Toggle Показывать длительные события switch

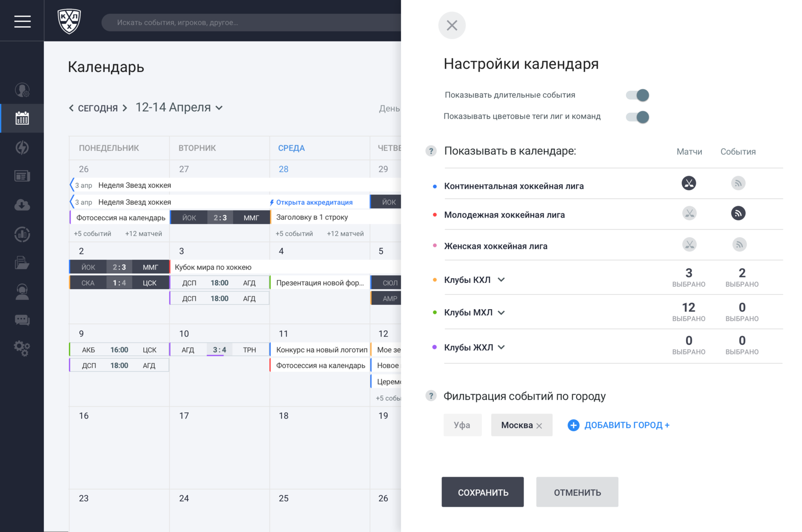pyautogui.click(x=637, y=95)
